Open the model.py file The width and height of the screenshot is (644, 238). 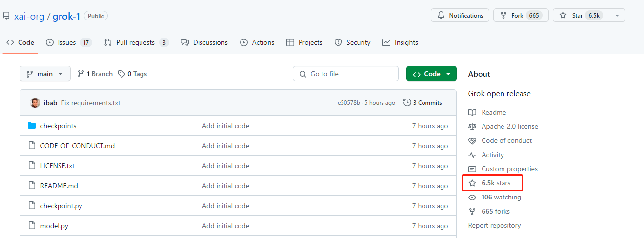click(x=54, y=226)
